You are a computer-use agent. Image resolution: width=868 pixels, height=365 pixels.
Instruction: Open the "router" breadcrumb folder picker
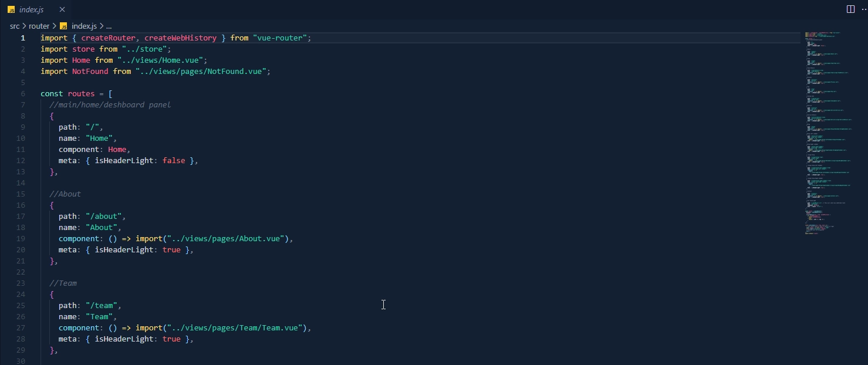coord(39,26)
